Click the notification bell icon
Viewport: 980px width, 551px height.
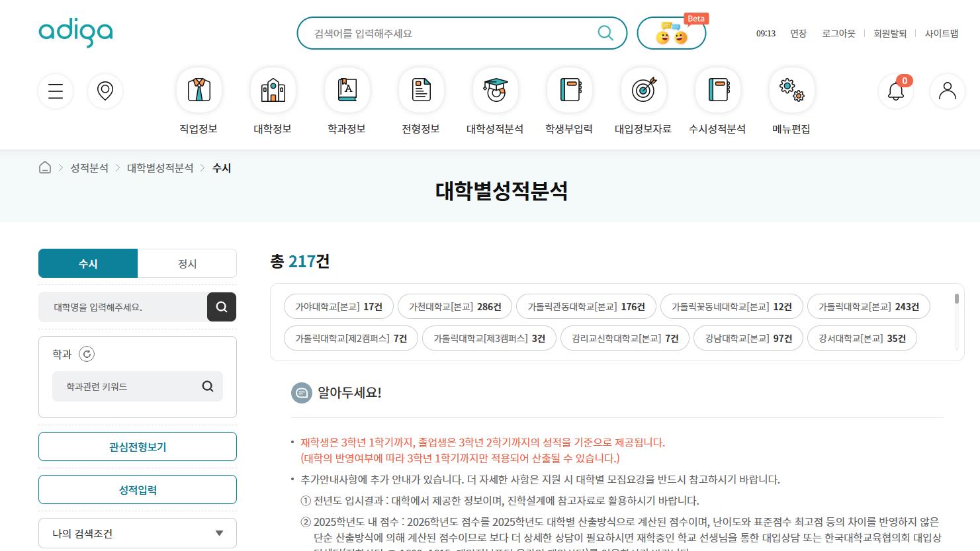pos(896,91)
